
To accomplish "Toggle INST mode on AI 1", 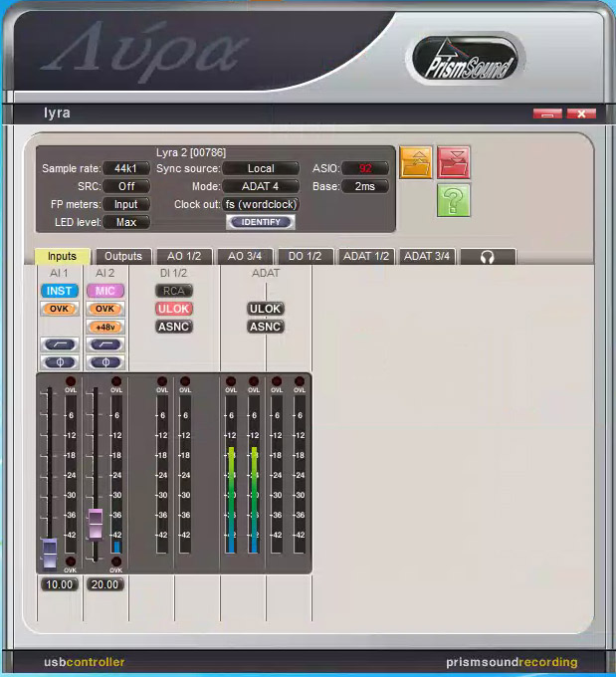I will pyautogui.click(x=60, y=291).
